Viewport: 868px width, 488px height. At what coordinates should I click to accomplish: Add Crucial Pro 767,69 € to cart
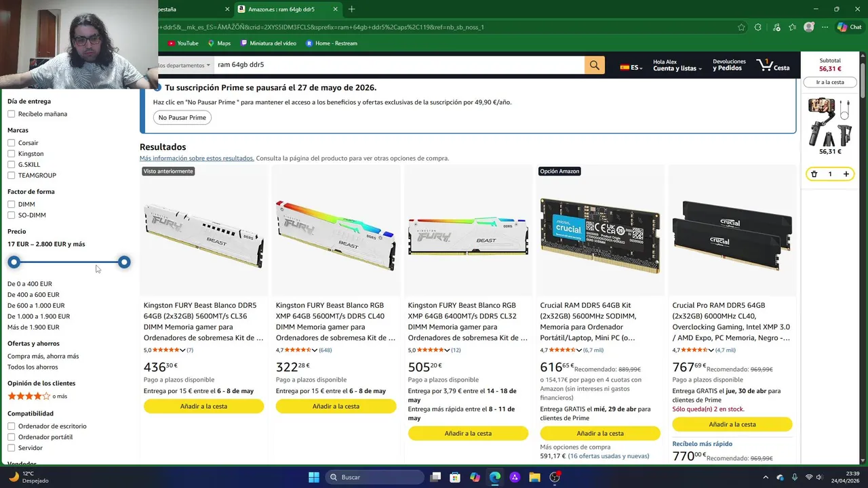click(x=732, y=424)
